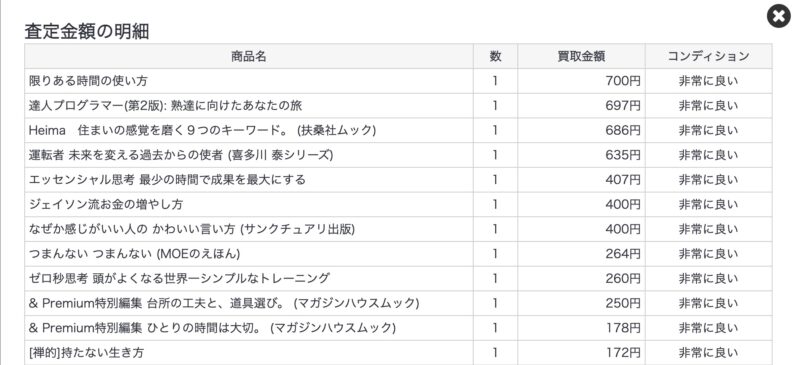Image resolution: width=796 pixels, height=365 pixels.
Task: Click the 台所の工夫と、道具選び item name
Action: [x=223, y=303]
